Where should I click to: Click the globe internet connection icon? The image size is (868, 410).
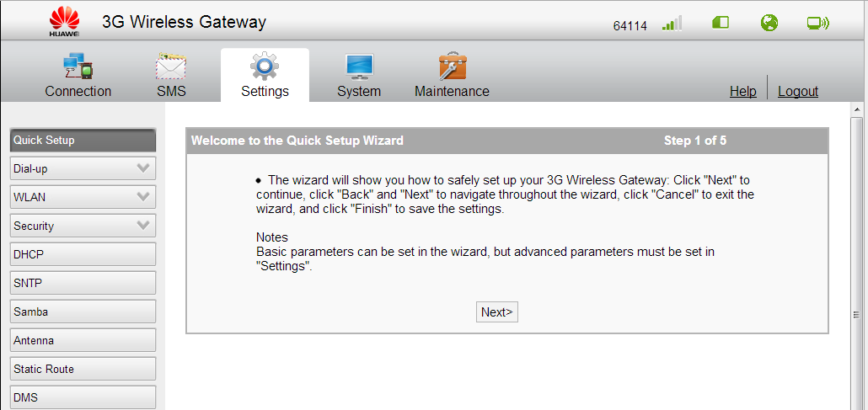[x=769, y=23]
